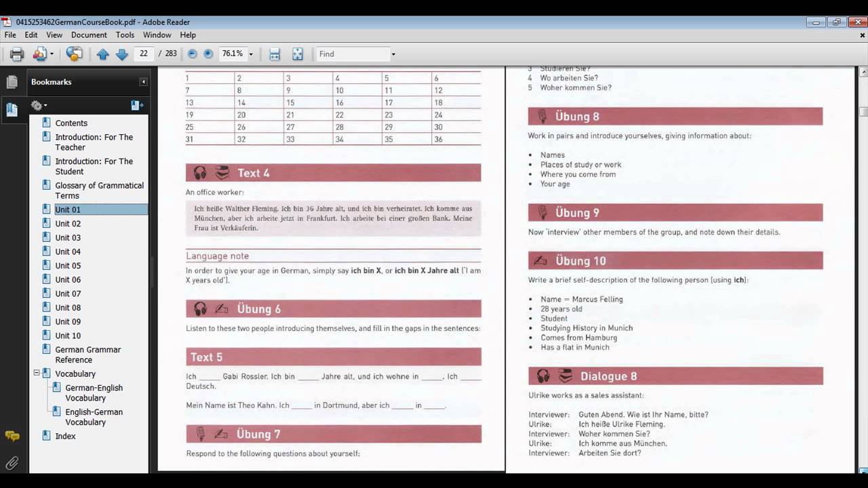Open the Comments panel speech bubble icon
This screenshot has height=488, width=868.
(x=12, y=436)
